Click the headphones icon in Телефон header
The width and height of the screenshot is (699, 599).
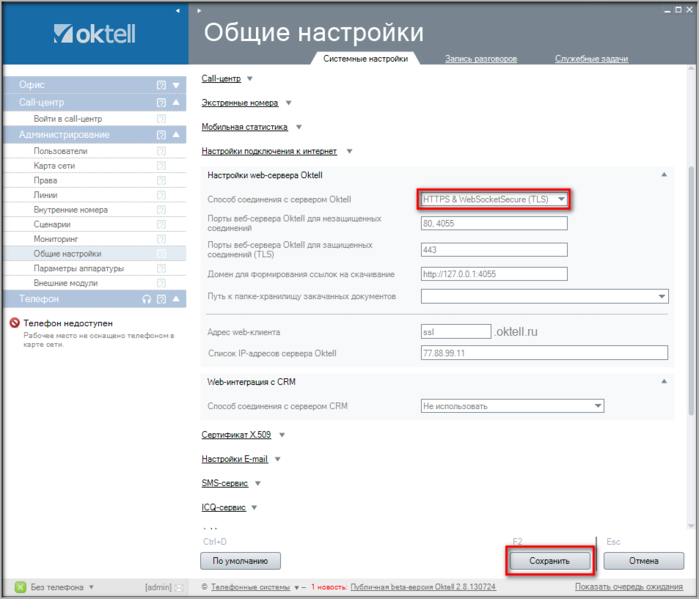pos(147,299)
